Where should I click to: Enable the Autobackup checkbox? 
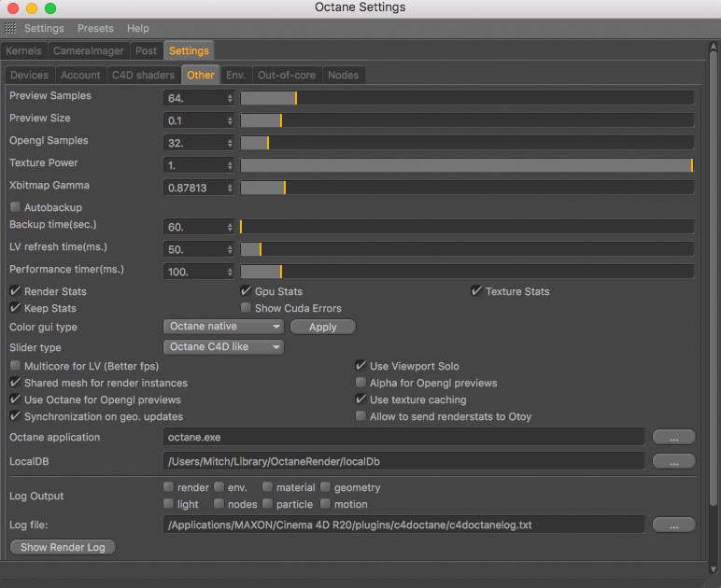15,207
